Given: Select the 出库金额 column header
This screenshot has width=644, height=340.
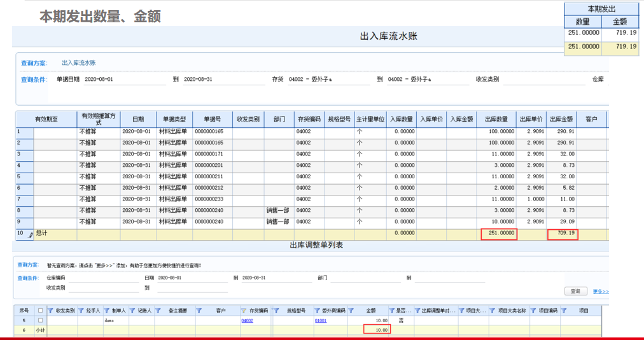Looking at the screenshot, I should (561, 119).
